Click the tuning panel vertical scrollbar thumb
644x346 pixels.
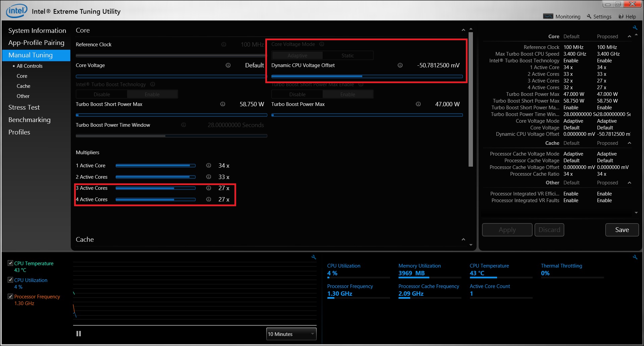point(471,100)
